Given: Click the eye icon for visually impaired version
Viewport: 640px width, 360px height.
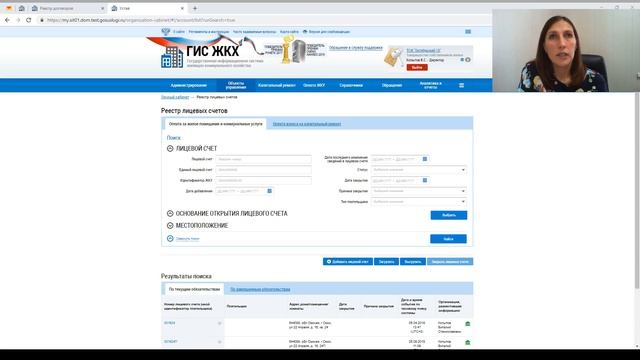Looking at the screenshot, I should pyautogui.click(x=305, y=31).
